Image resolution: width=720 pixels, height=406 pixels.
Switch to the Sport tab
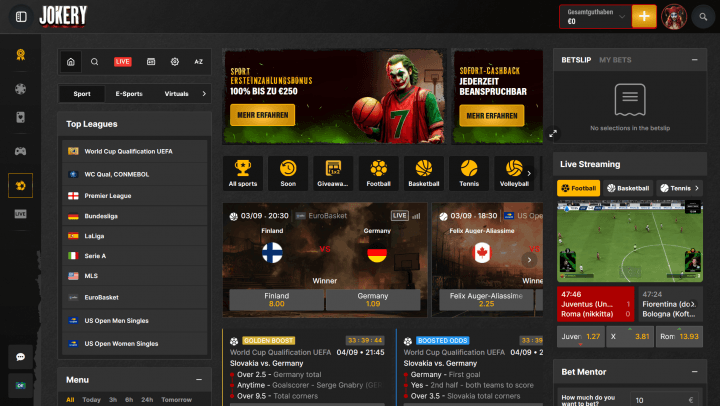click(82, 94)
